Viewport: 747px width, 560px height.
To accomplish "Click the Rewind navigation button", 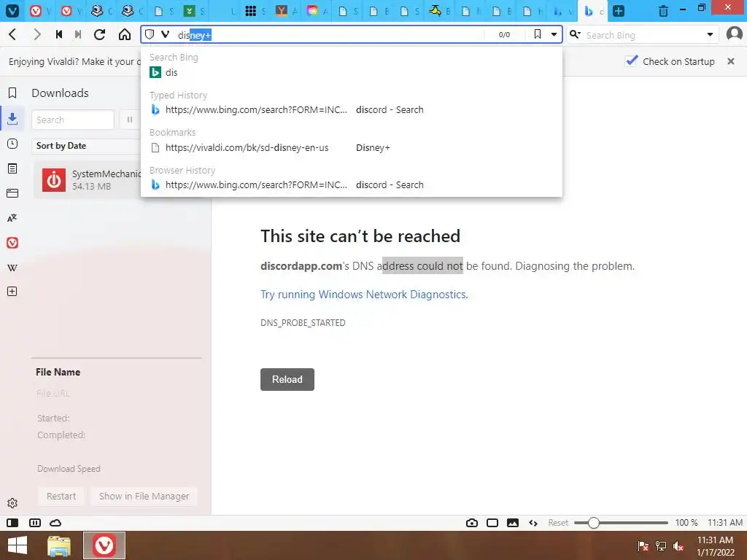I will (59, 35).
